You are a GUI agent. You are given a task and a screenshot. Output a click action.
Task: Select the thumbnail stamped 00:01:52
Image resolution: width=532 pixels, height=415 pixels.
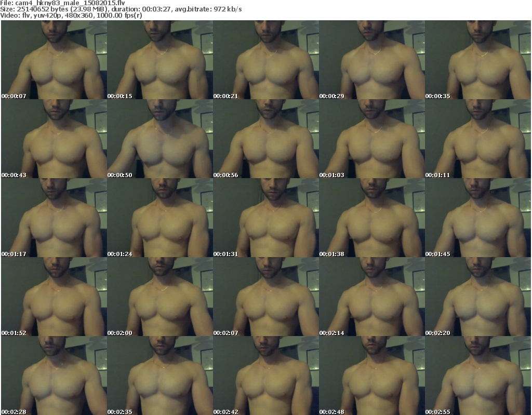(54, 297)
